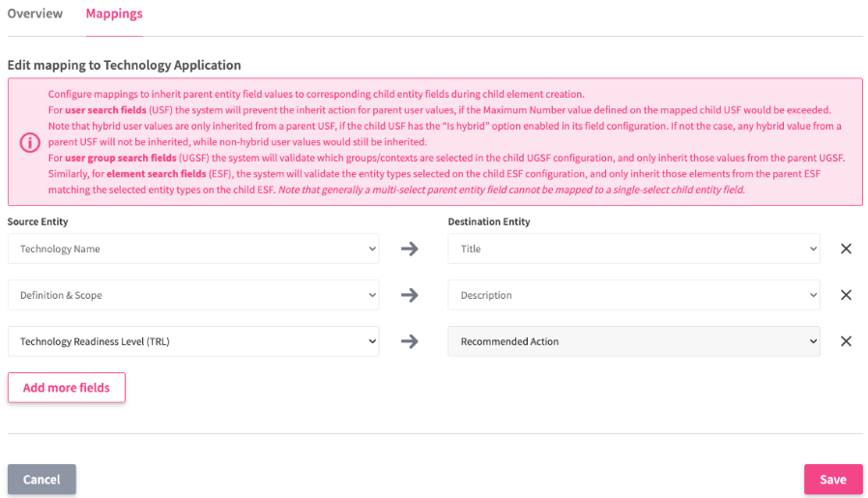Click the arrow between Technology Name and Title
The height and width of the screenshot is (498, 868).
click(410, 249)
